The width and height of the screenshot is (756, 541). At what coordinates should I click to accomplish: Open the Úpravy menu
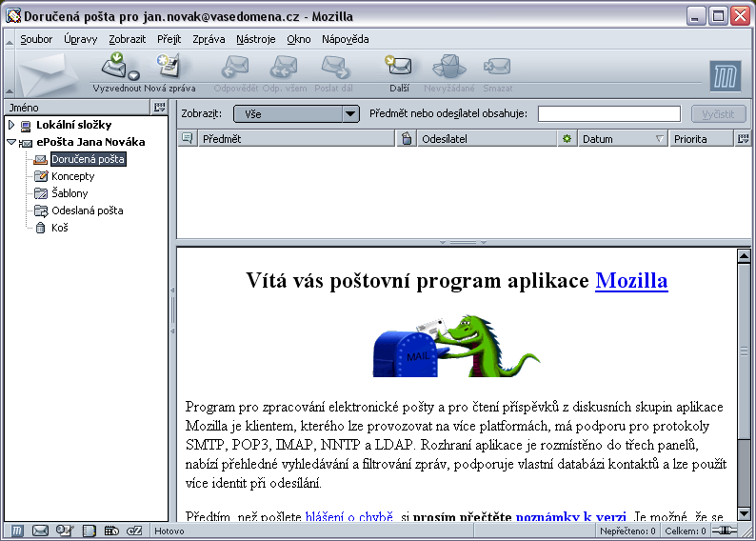81,39
